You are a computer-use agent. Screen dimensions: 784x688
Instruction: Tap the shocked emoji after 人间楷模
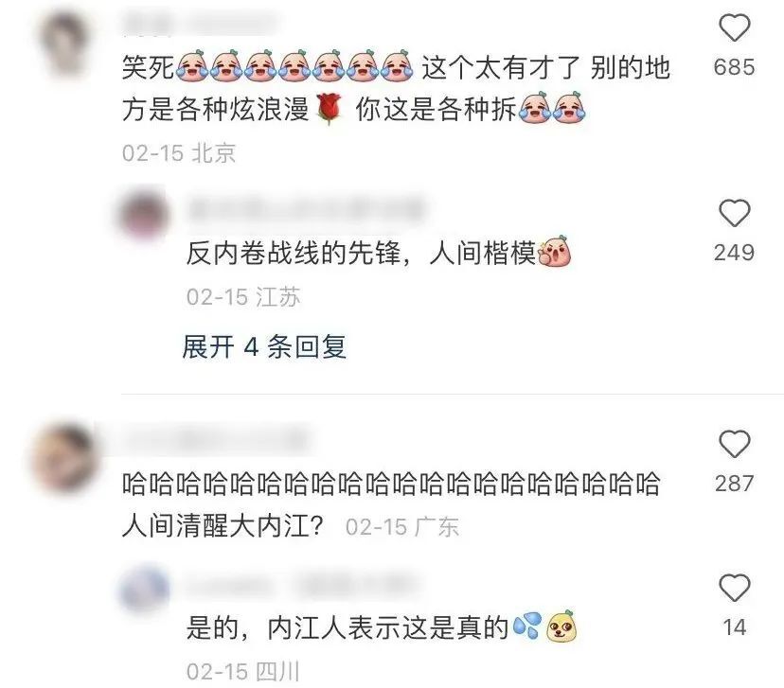(x=554, y=252)
